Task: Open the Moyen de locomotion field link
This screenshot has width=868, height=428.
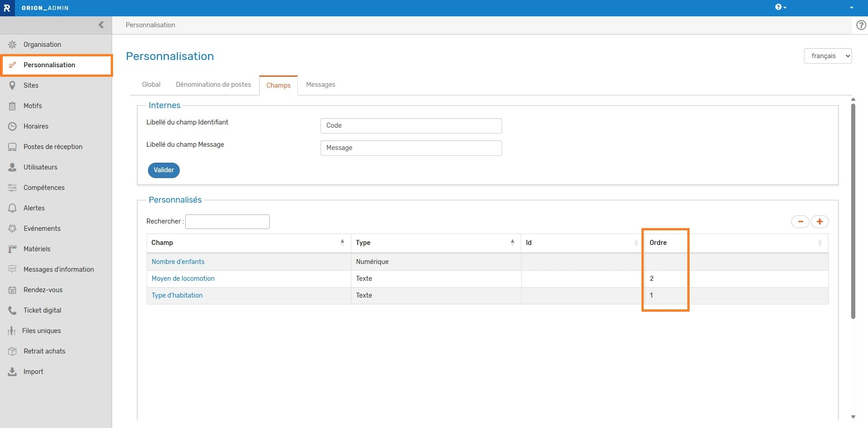Action: (x=183, y=279)
